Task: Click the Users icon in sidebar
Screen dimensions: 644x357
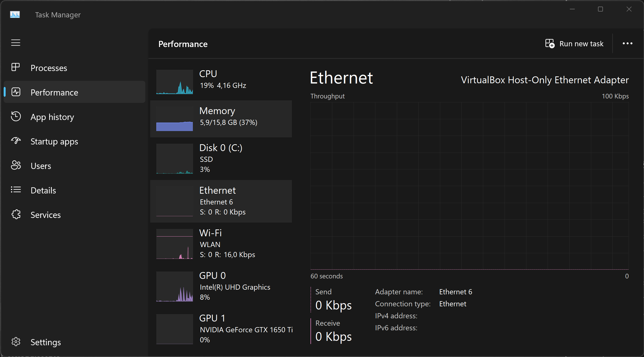Action: click(x=15, y=165)
